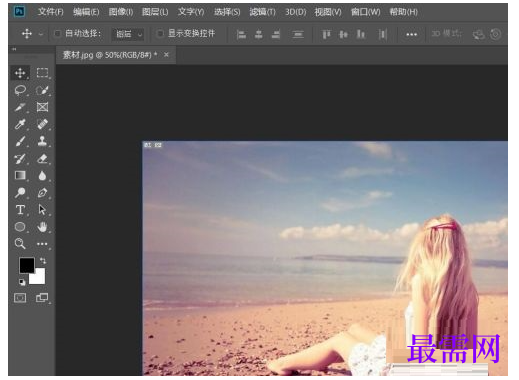This screenshot has height=380, width=519.
Task: Open the 3D(D) menu
Action: click(x=295, y=12)
